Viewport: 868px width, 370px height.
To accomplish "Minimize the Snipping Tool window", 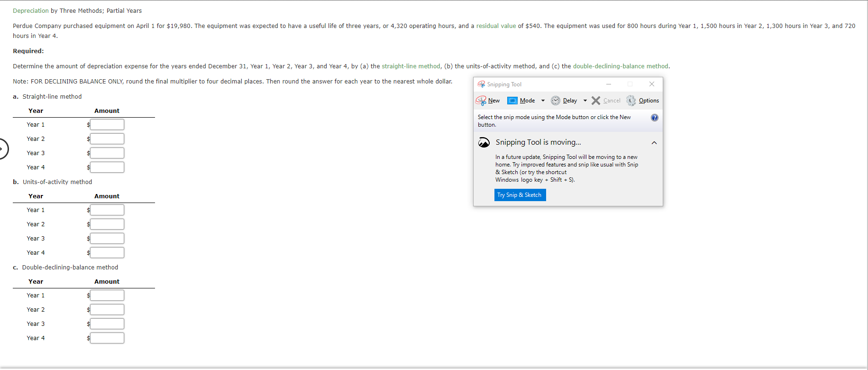I will tap(609, 84).
